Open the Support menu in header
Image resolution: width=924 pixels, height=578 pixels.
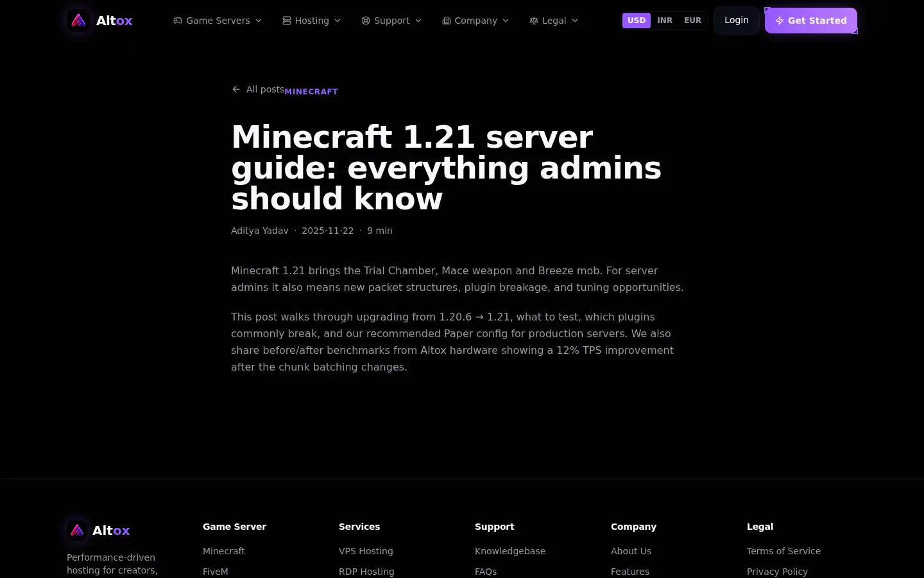tap(391, 21)
